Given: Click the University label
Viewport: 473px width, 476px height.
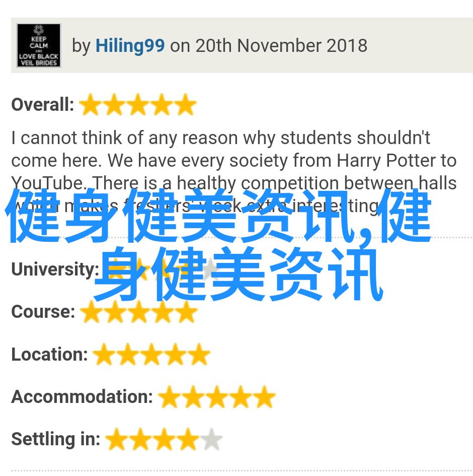Looking at the screenshot, I should click(x=55, y=269).
